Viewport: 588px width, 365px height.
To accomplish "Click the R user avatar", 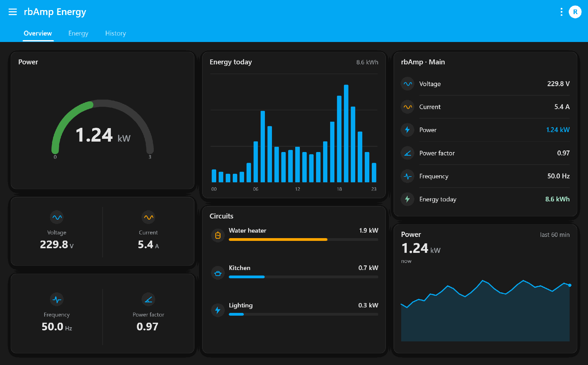I will pos(575,12).
